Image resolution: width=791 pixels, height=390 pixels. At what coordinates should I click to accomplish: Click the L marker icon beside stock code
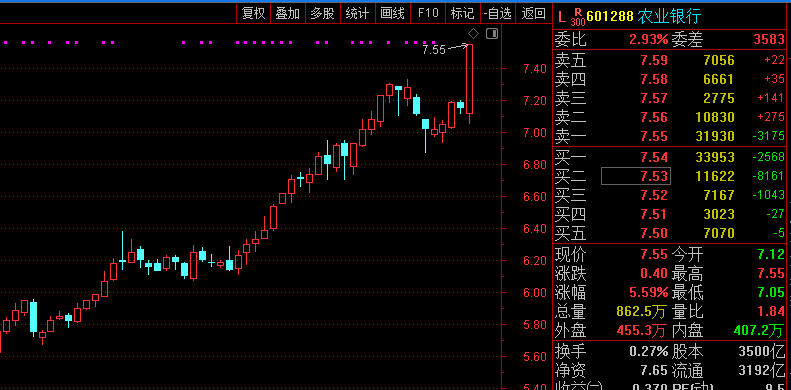(561, 17)
